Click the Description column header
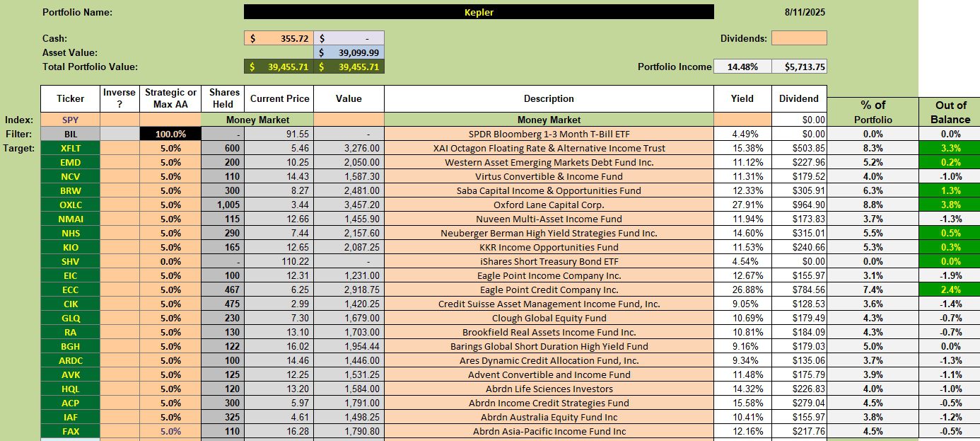 pos(549,98)
